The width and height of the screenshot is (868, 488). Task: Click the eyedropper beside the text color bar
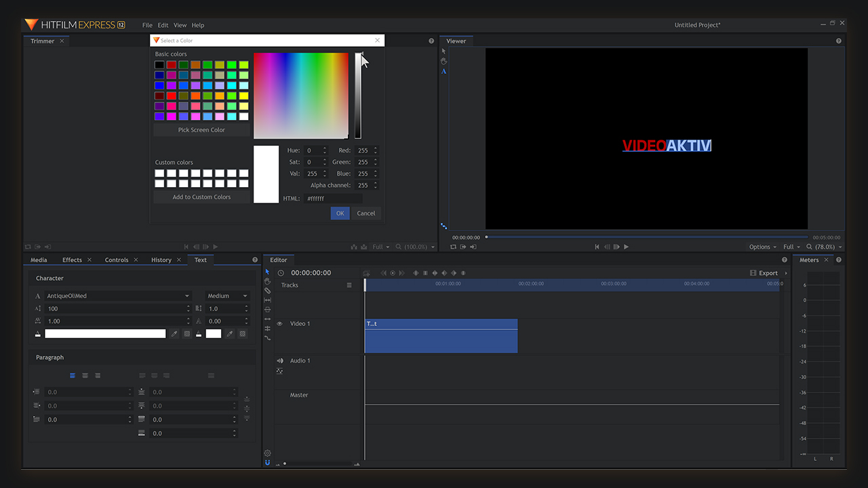point(174,333)
